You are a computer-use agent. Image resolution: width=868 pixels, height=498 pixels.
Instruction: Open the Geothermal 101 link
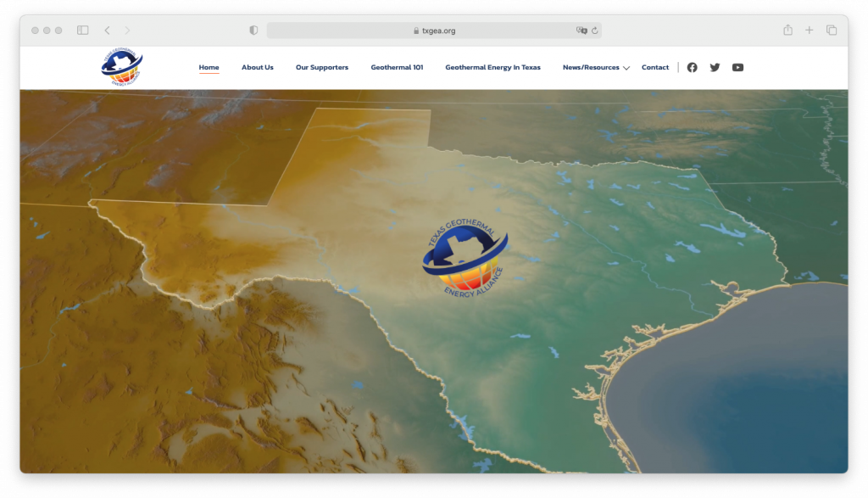(x=397, y=68)
